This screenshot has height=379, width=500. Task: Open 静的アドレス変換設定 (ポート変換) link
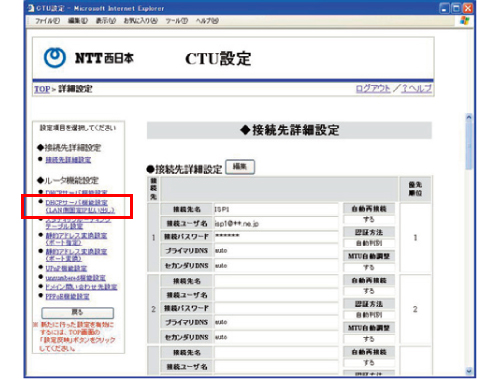[76, 255]
